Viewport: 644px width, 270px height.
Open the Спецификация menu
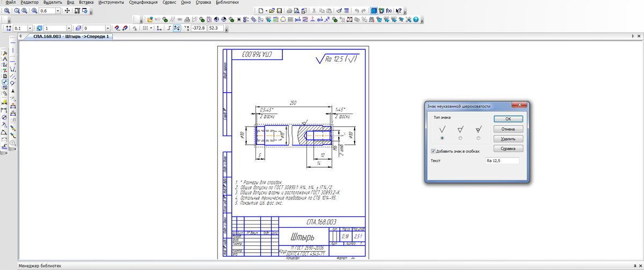[143, 3]
